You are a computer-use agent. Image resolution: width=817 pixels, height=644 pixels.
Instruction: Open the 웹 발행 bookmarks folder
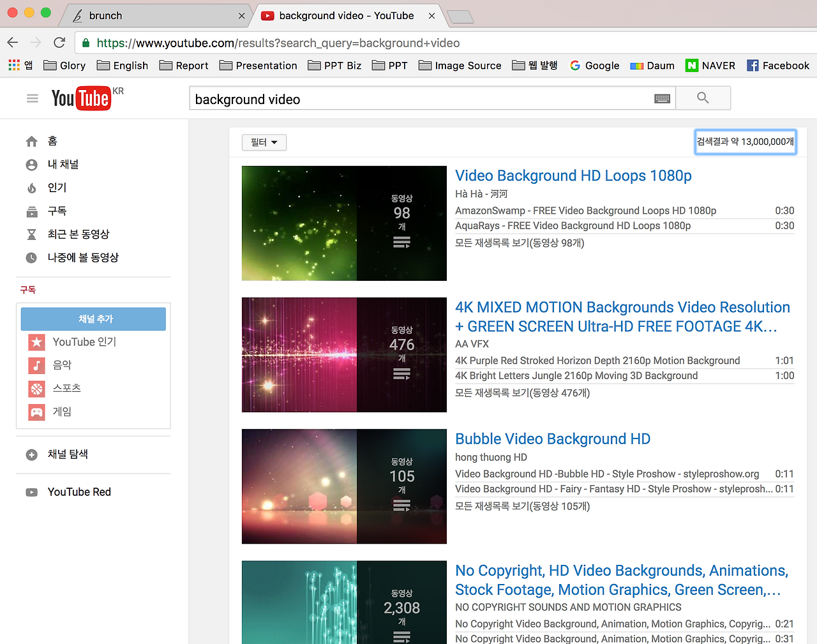535,65
